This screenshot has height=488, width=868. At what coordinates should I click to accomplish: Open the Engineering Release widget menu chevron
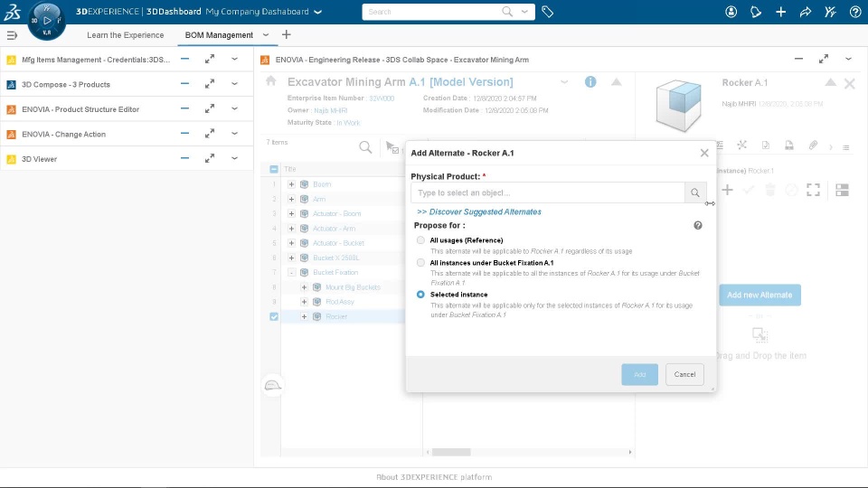click(x=848, y=59)
